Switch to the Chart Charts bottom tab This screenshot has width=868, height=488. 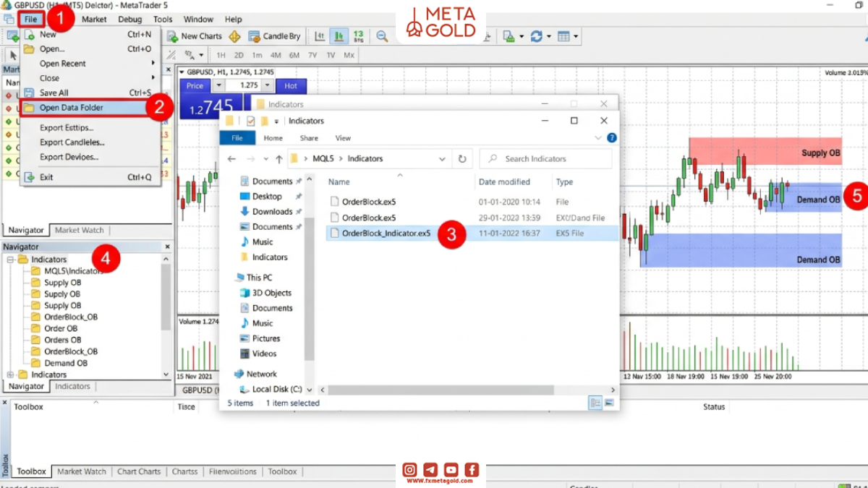tap(139, 471)
